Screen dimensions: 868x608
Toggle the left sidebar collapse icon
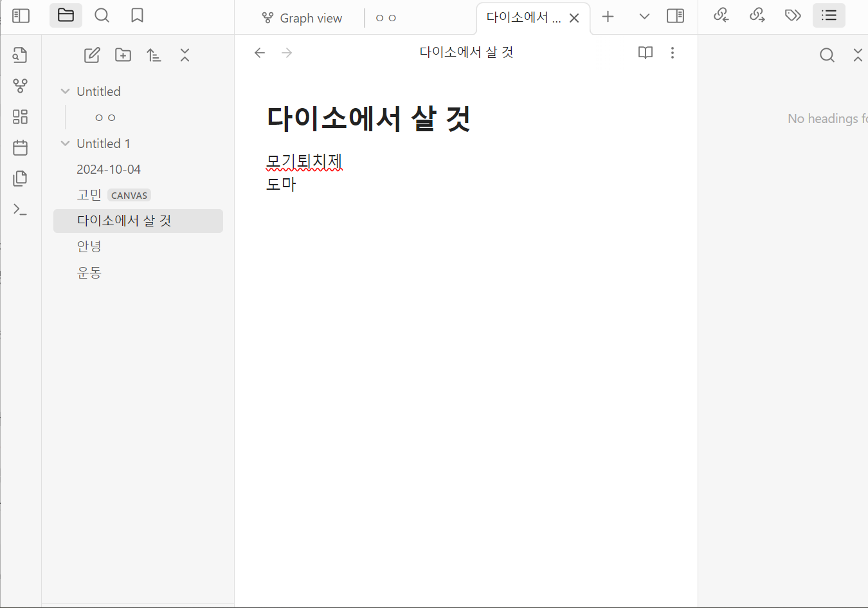[x=21, y=15]
